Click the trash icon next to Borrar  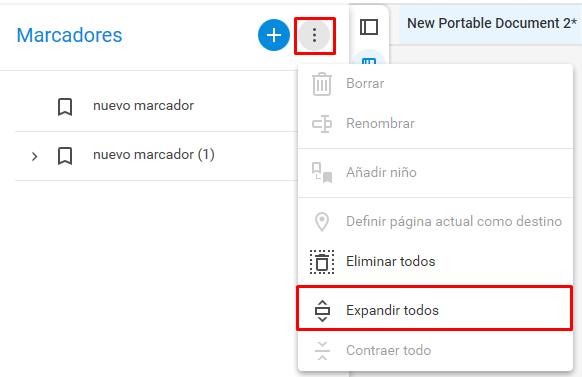click(x=322, y=84)
